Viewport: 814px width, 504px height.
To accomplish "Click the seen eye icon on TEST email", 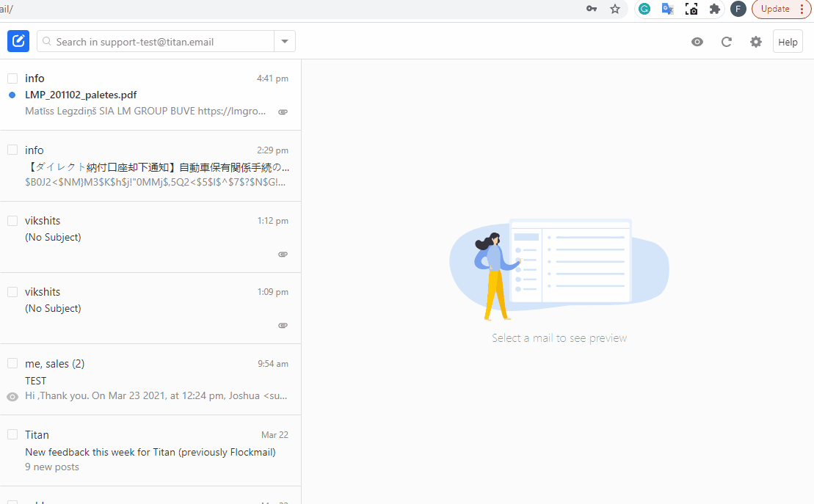I will click(12, 397).
